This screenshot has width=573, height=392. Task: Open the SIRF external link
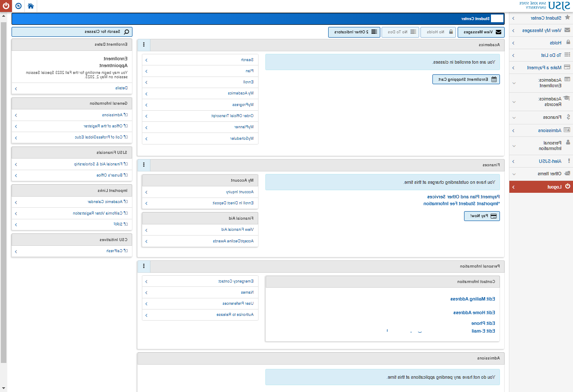coord(72,224)
